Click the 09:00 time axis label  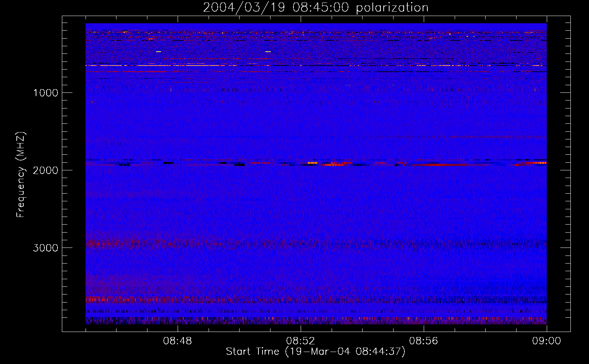[547, 341]
